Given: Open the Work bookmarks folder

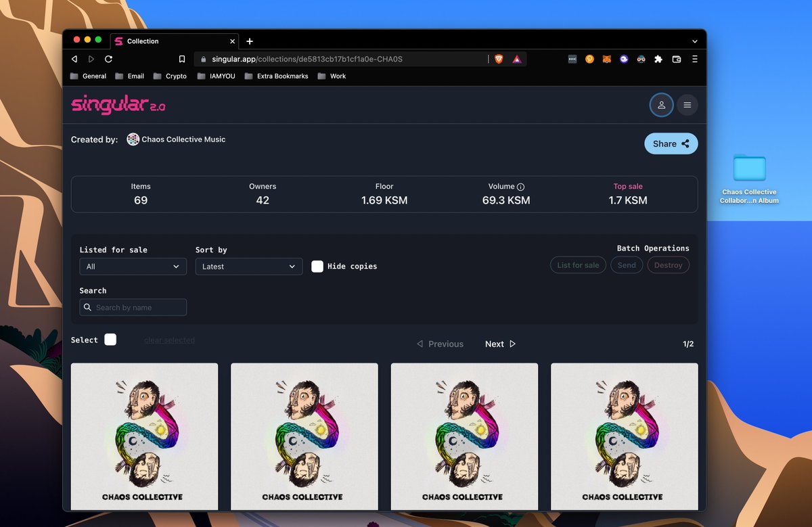Looking at the screenshot, I should point(332,76).
